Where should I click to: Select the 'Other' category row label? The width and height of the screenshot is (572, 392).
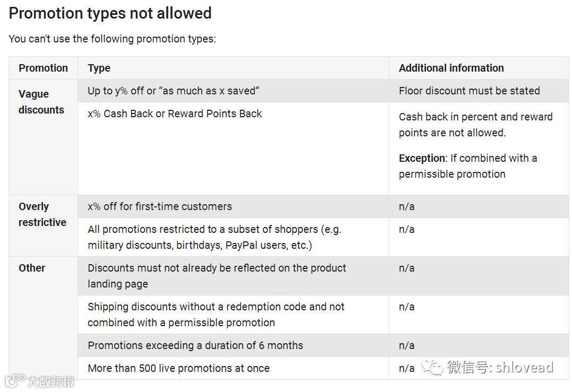32,268
